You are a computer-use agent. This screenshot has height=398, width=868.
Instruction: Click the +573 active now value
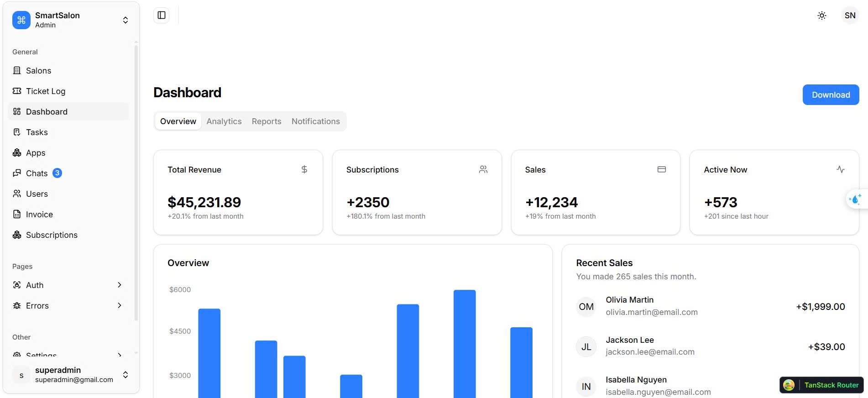coord(721,202)
